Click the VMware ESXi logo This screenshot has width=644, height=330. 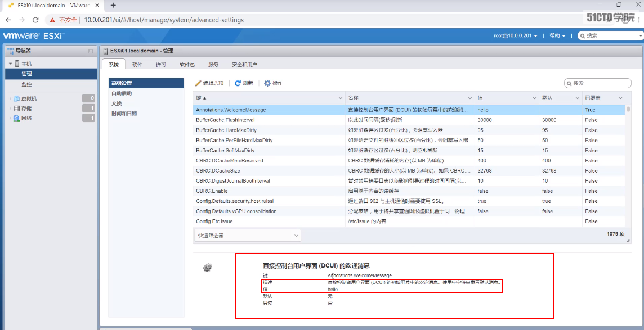(x=34, y=35)
